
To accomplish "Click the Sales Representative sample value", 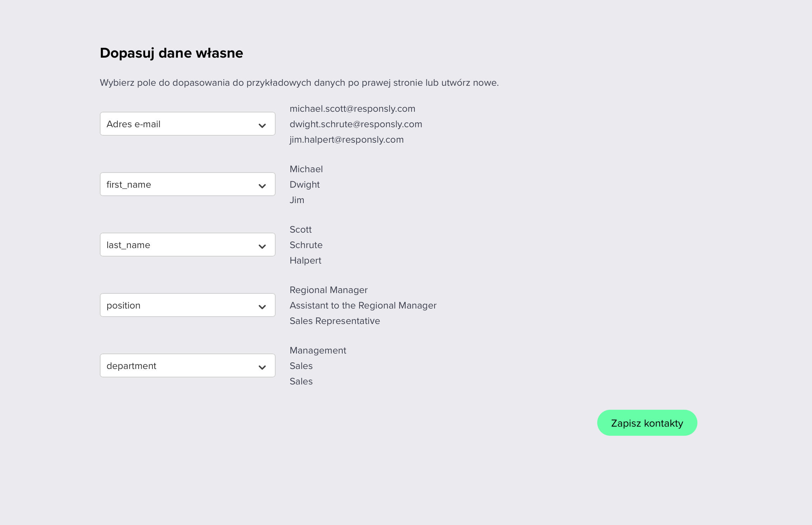I will pos(335,321).
